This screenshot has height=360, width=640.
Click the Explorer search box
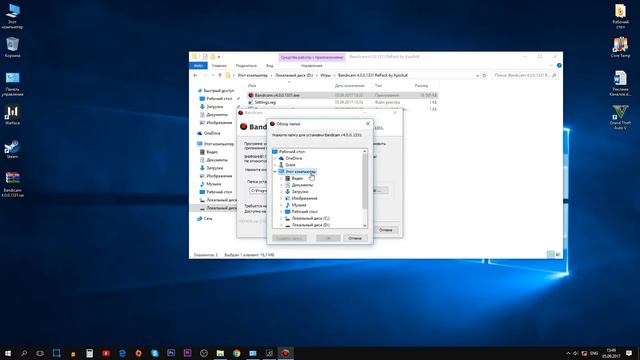[x=525, y=76]
